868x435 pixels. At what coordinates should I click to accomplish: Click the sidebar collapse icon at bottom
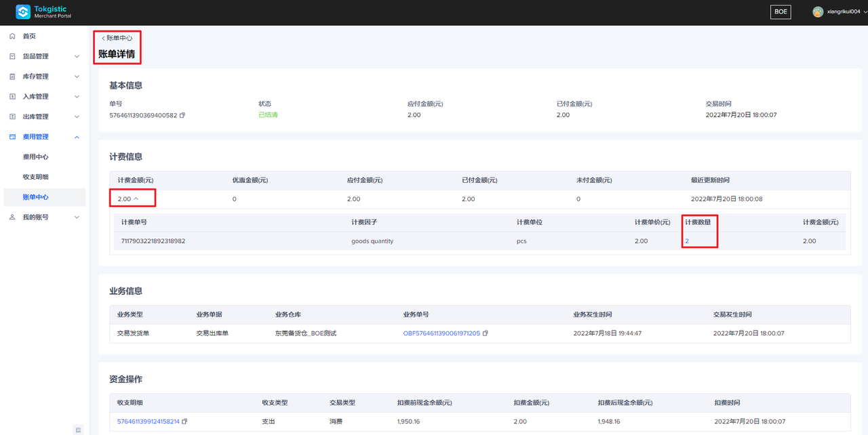(x=79, y=430)
